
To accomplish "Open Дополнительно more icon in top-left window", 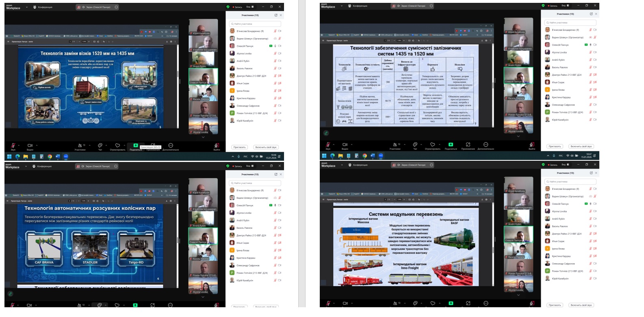I will tap(171, 145).
